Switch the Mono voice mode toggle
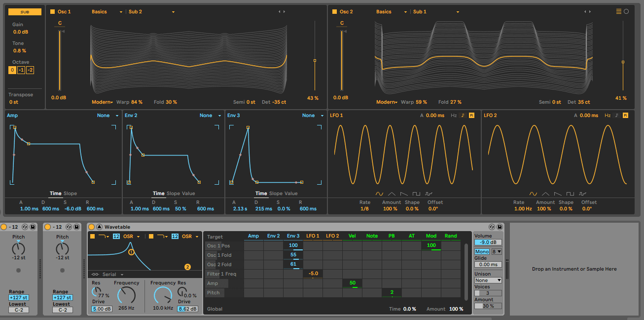Image resolution: width=644 pixels, height=320 pixels. [482, 251]
